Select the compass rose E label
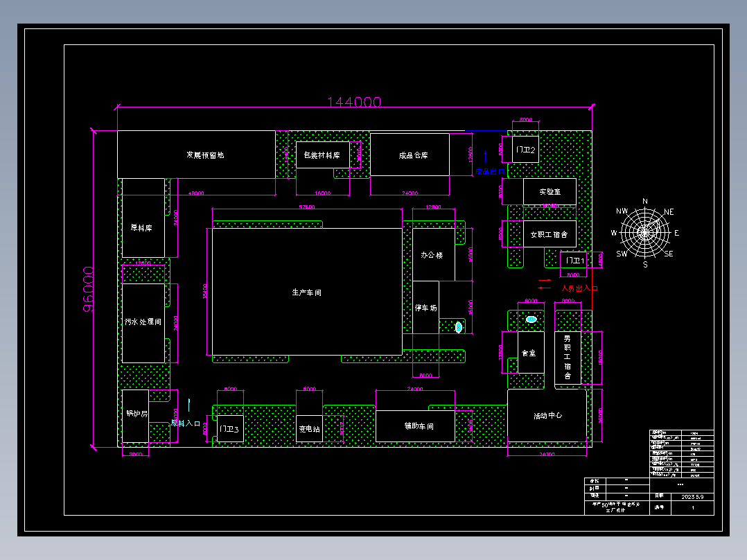 tap(676, 233)
